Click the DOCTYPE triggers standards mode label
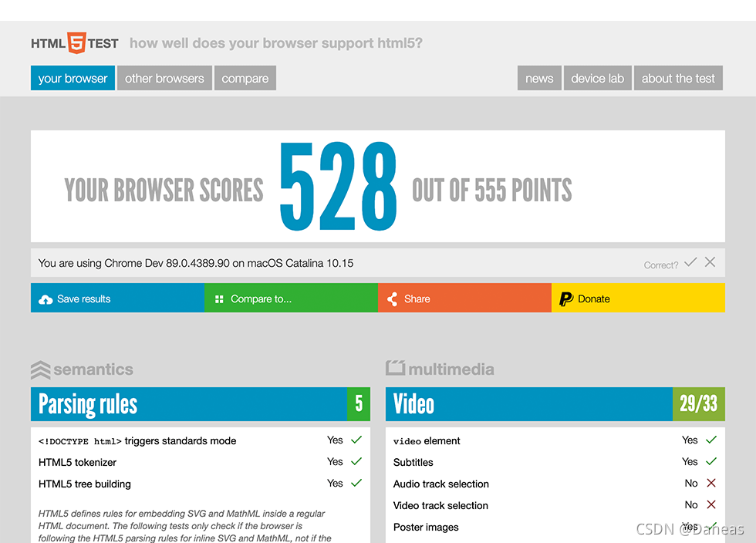This screenshot has height=543, width=756. coord(137,440)
